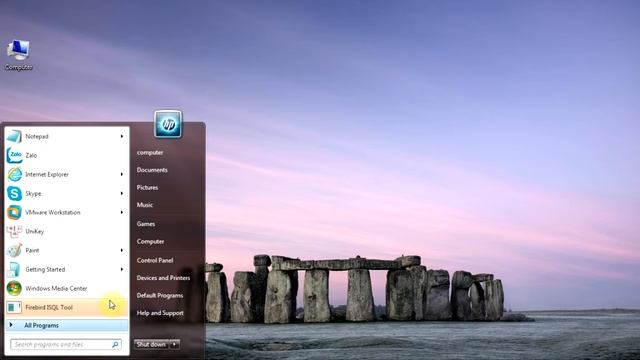Open Devices and Printers
640x360 pixels.
tap(163, 278)
